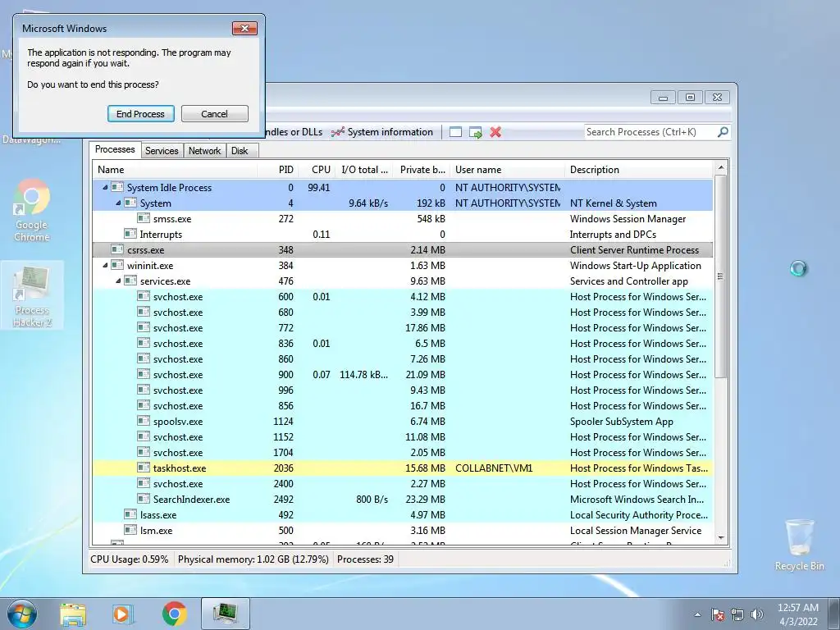Select svchost.exe with PID 1152
The height and width of the screenshot is (630, 840).
[x=403, y=437]
